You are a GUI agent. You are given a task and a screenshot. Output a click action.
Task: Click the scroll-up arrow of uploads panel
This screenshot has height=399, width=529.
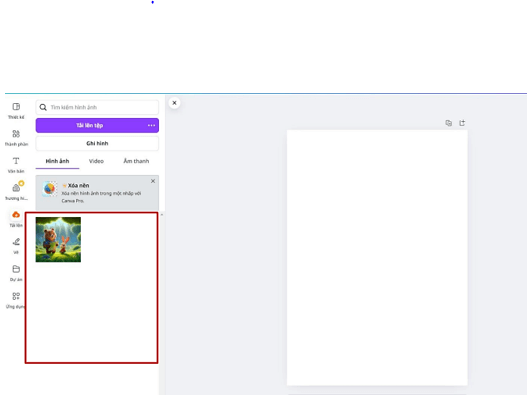[162, 215]
